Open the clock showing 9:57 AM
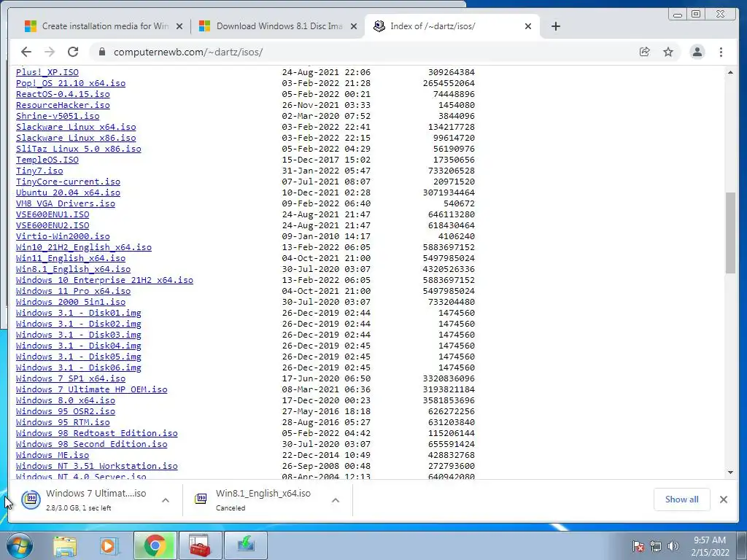 click(x=710, y=546)
